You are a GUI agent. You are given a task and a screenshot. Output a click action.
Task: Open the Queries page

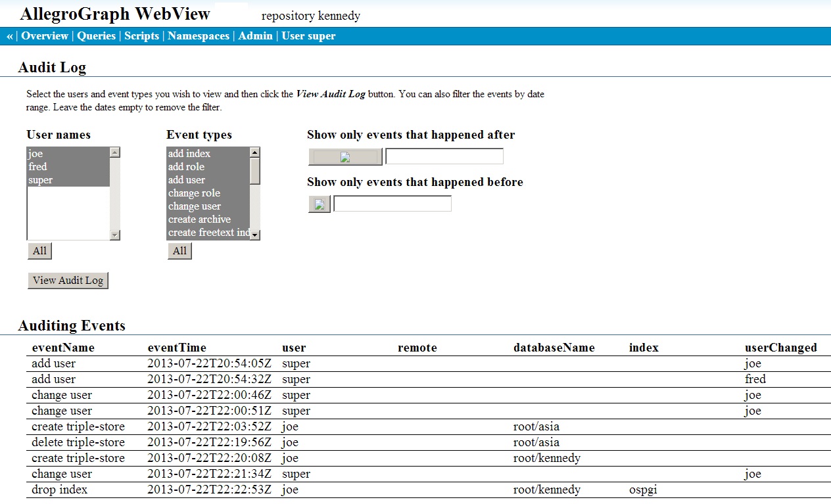coord(96,36)
